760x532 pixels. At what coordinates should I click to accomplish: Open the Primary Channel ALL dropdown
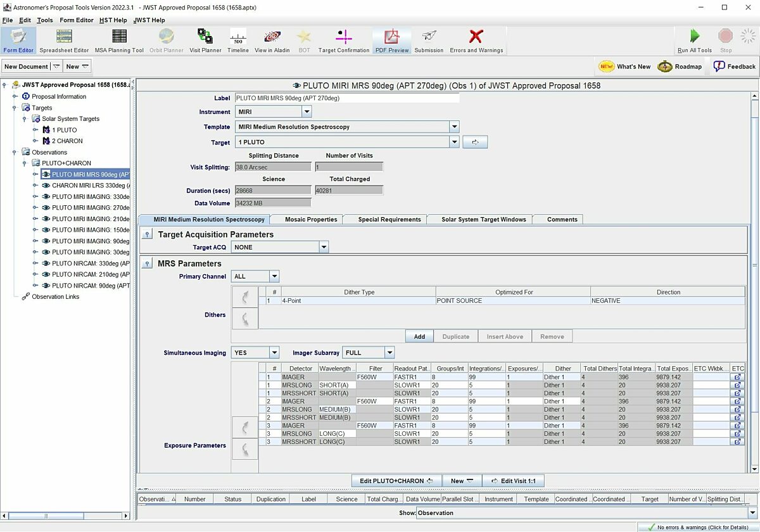pos(274,276)
